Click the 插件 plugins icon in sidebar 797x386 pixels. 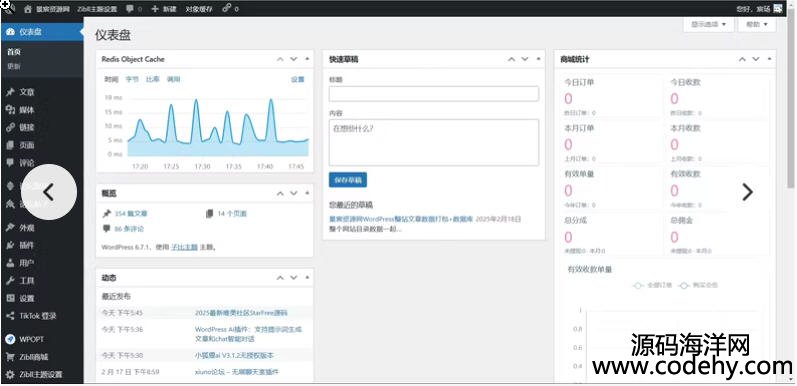pos(10,245)
